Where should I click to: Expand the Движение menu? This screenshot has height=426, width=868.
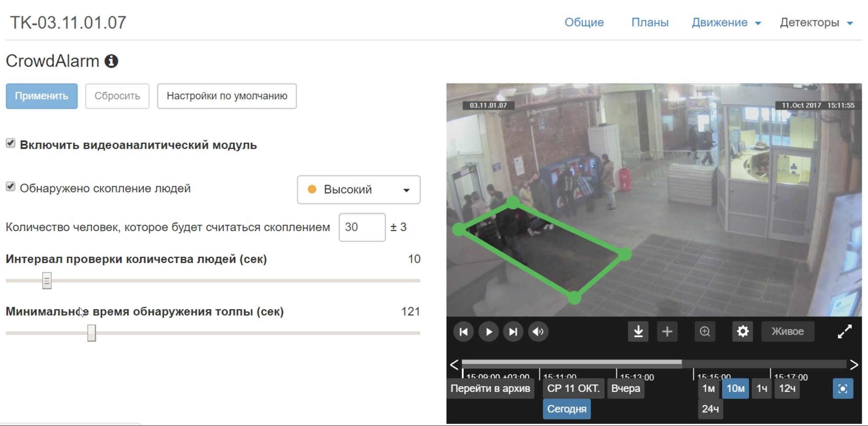click(726, 22)
